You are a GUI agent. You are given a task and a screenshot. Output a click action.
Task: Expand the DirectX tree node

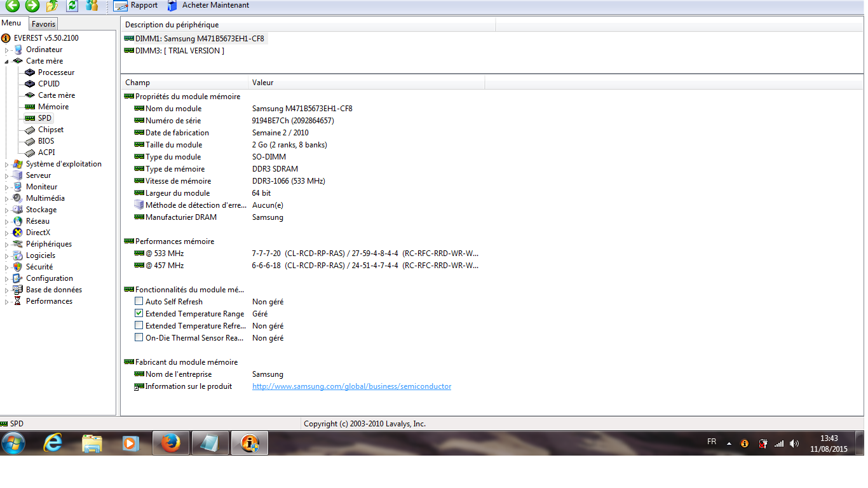point(7,233)
